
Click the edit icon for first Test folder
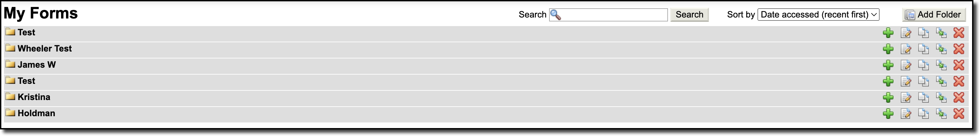[x=906, y=33]
